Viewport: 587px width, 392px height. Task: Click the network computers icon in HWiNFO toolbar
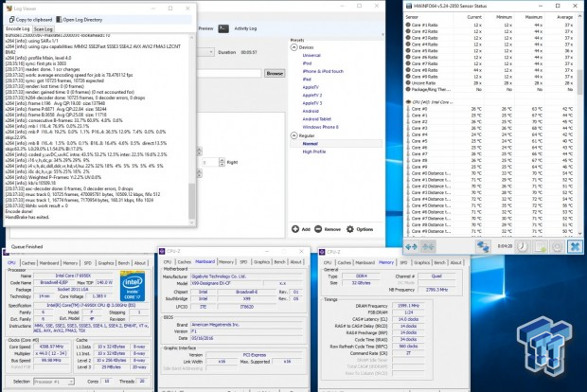tap(483, 247)
